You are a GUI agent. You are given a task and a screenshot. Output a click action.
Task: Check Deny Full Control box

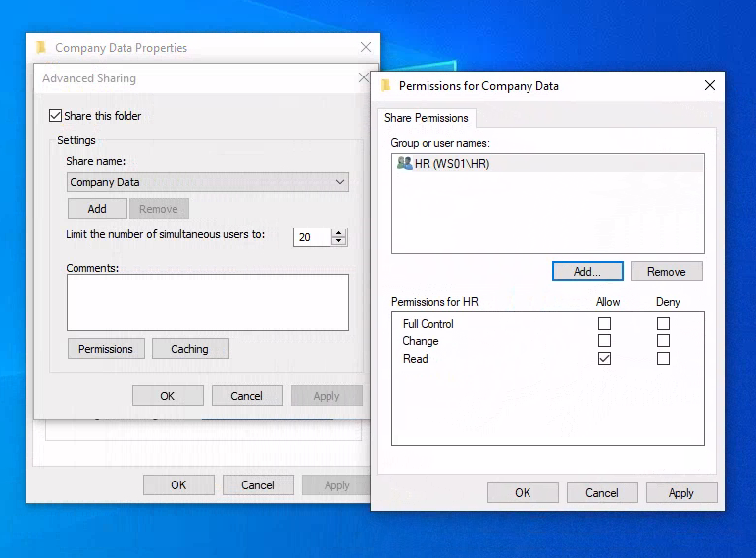point(663,324)
